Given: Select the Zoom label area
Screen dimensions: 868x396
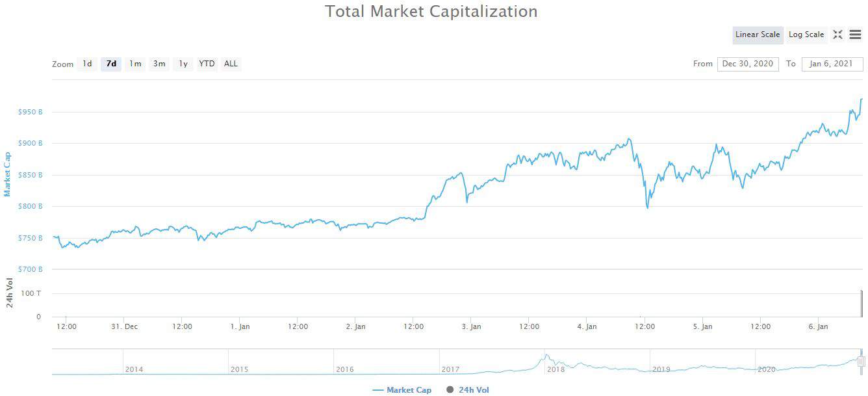Looking at the screenshot, I should [62, 64].
